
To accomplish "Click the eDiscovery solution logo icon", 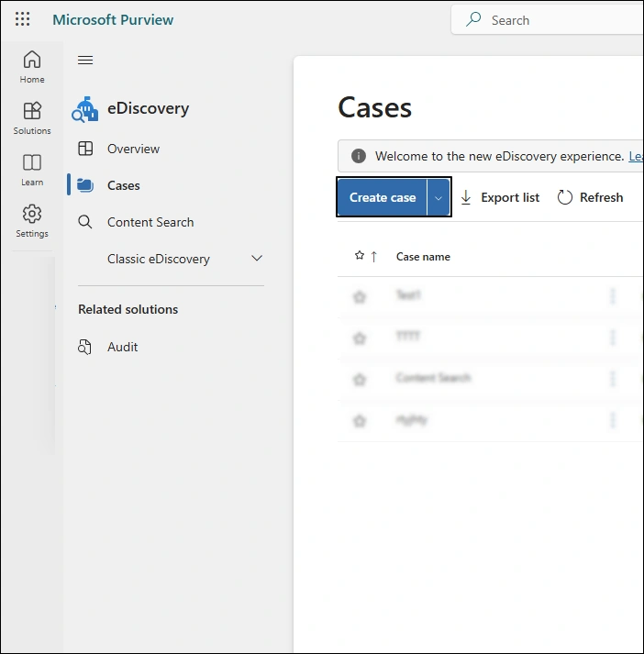I will (85, 109).
